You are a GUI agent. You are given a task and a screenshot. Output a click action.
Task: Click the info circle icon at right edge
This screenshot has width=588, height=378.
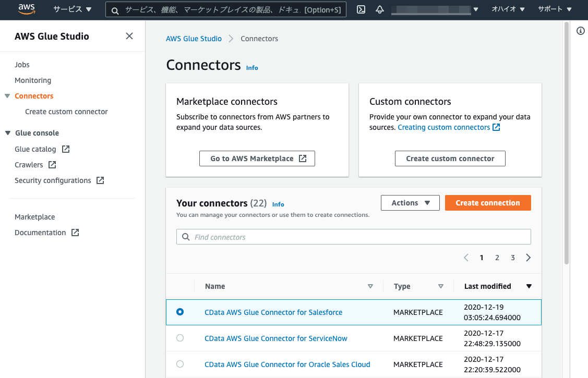point(580,31)
